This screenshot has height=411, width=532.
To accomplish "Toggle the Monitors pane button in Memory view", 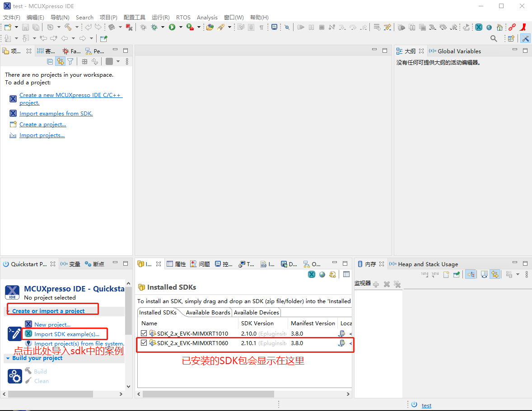I will point(470,274).
